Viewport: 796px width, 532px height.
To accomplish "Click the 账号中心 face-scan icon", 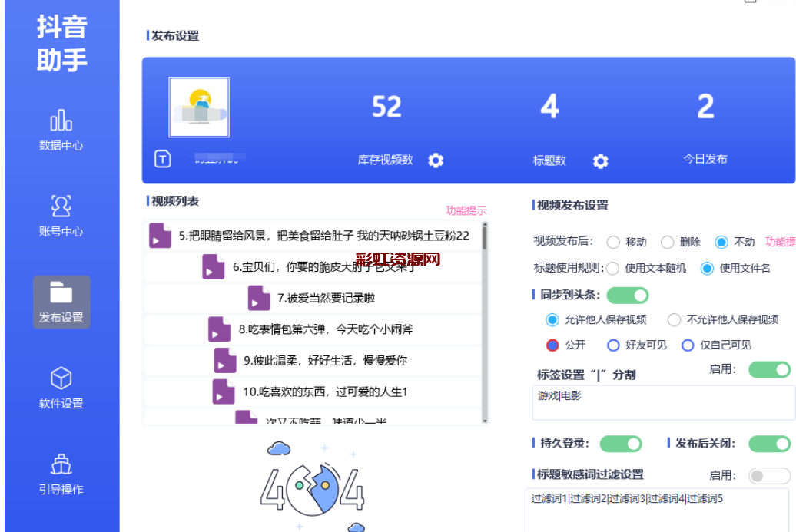I will tap(61, 207).
